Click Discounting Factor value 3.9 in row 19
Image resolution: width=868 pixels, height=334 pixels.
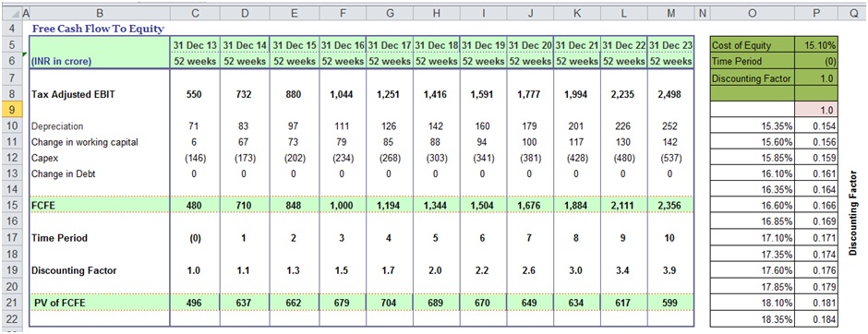(x=669, y=271)
